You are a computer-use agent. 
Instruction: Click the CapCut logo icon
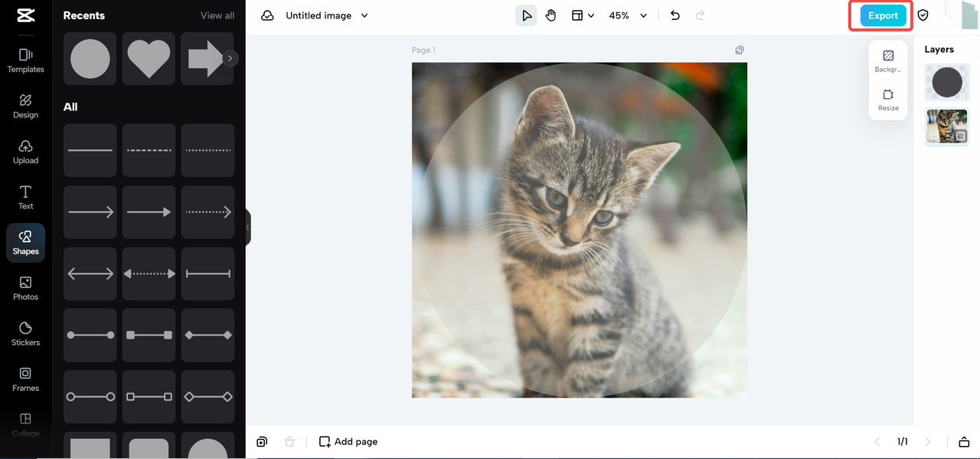click(x=25, y=16)
